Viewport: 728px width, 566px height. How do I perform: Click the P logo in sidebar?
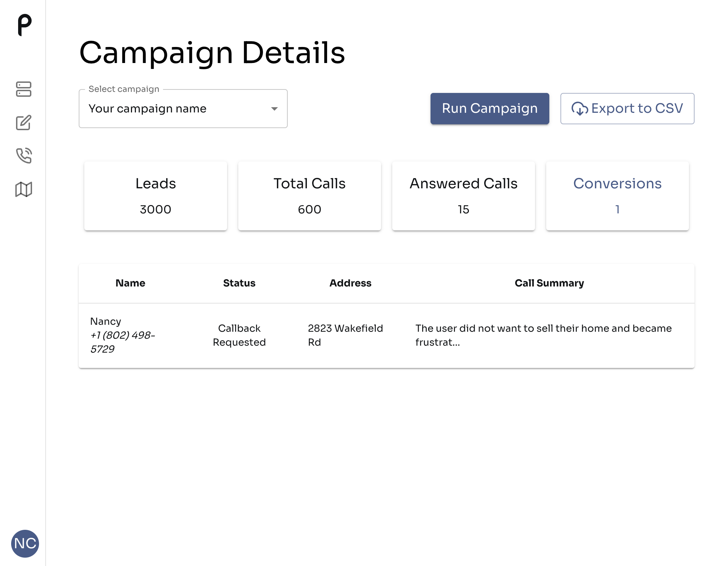tap(24, 25)
